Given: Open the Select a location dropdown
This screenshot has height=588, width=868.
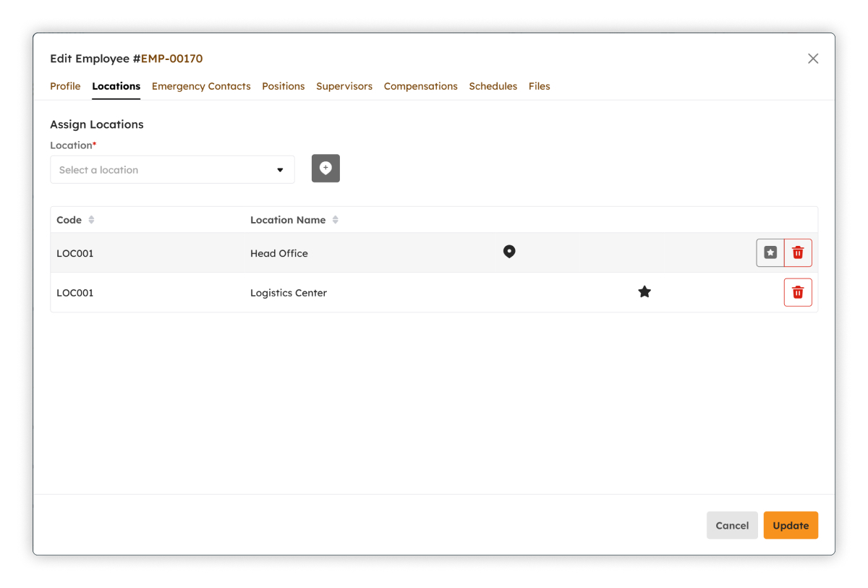Looking at the screenshot, I should (x=172, y=170).
